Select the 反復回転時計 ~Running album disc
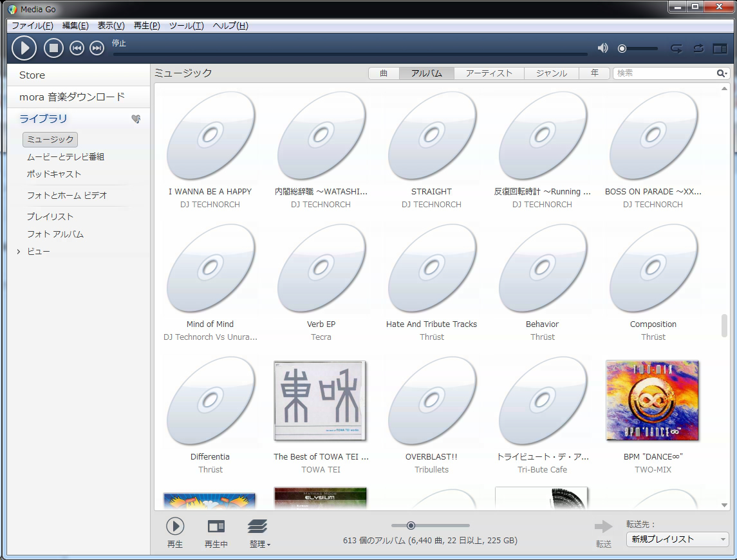 (x=543, y=135)
